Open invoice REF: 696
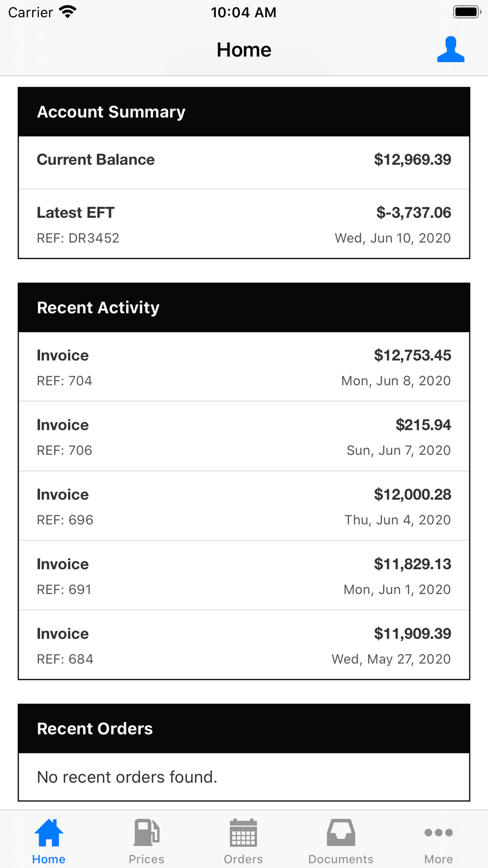 point(244,506)
